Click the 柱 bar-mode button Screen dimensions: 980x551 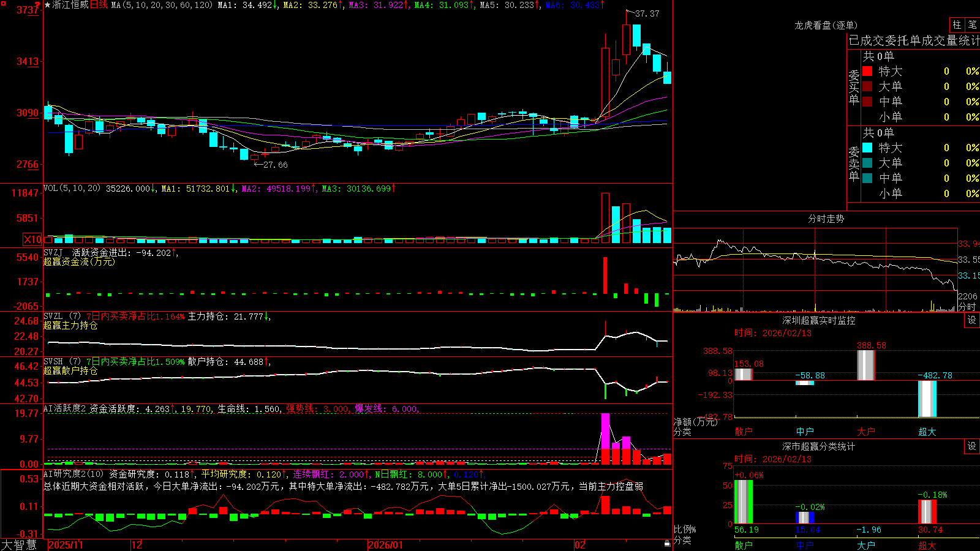click(957, 24)
